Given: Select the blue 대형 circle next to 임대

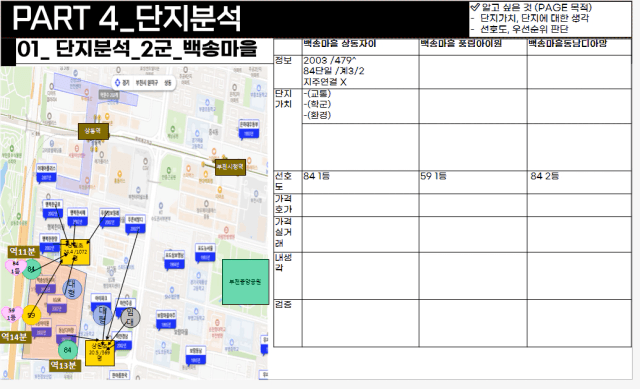Looking at the screenshot, I should [x=103, y=315].
